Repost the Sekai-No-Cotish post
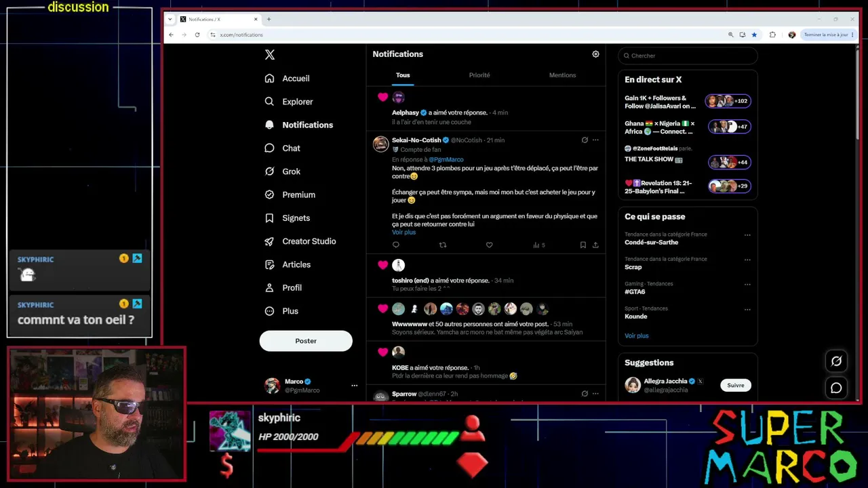The width and height of the screenshot is (868, 488). (x=443, y=245)
